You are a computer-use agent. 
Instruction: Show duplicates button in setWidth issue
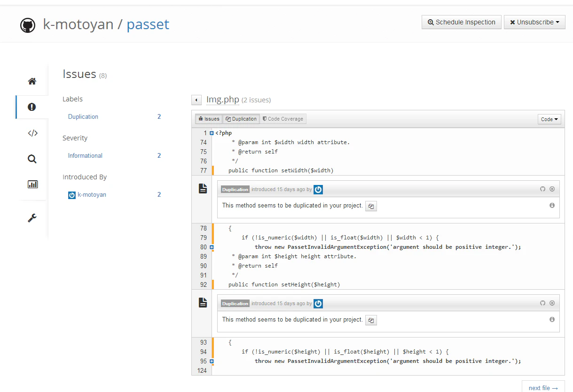(371, 206)
